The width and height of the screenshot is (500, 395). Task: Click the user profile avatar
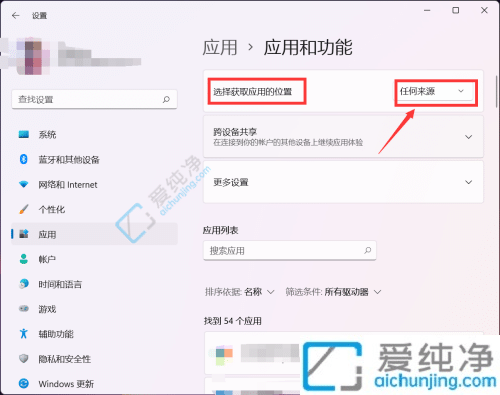tap(33, 57)
